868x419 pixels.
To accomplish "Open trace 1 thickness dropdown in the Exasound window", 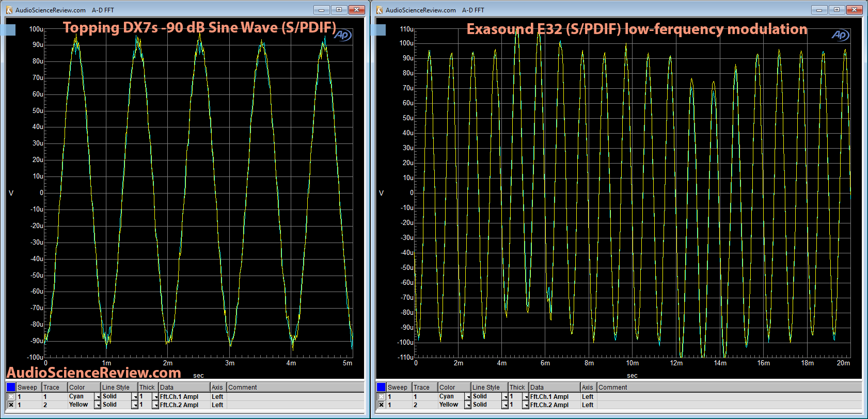I will pos(526,397).
